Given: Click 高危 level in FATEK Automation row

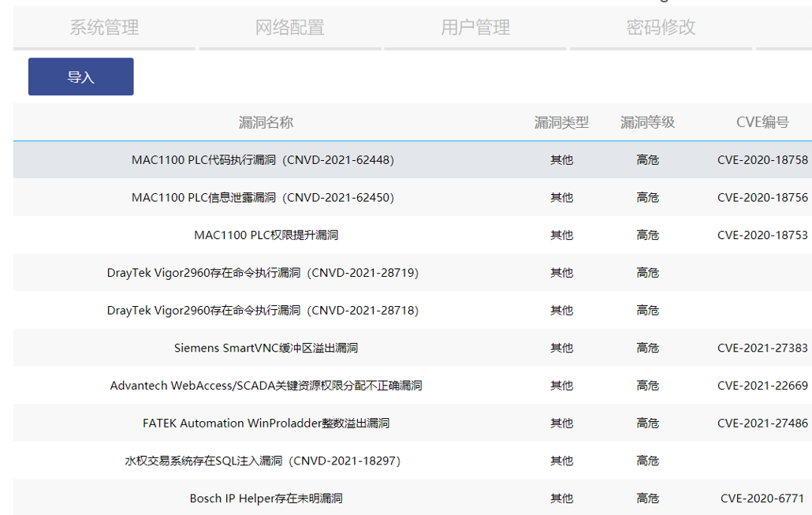Looking at the screenshot, I should coord(647,424).
